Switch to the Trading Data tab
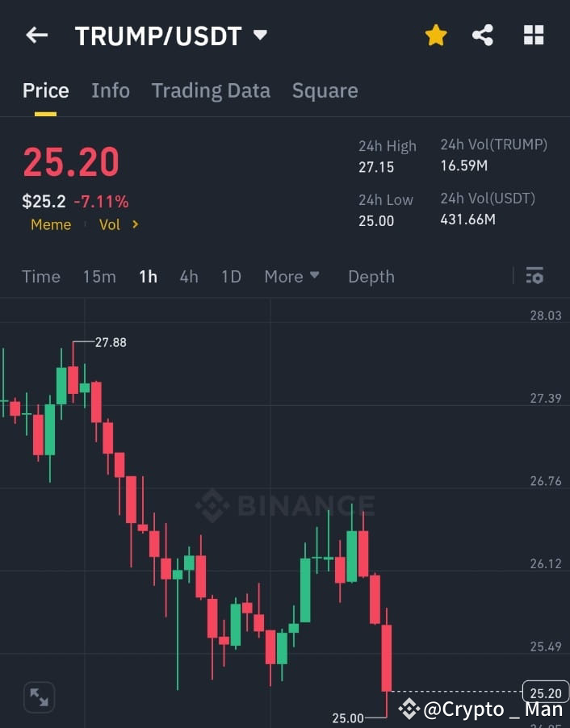 click(x=211, y=90)
